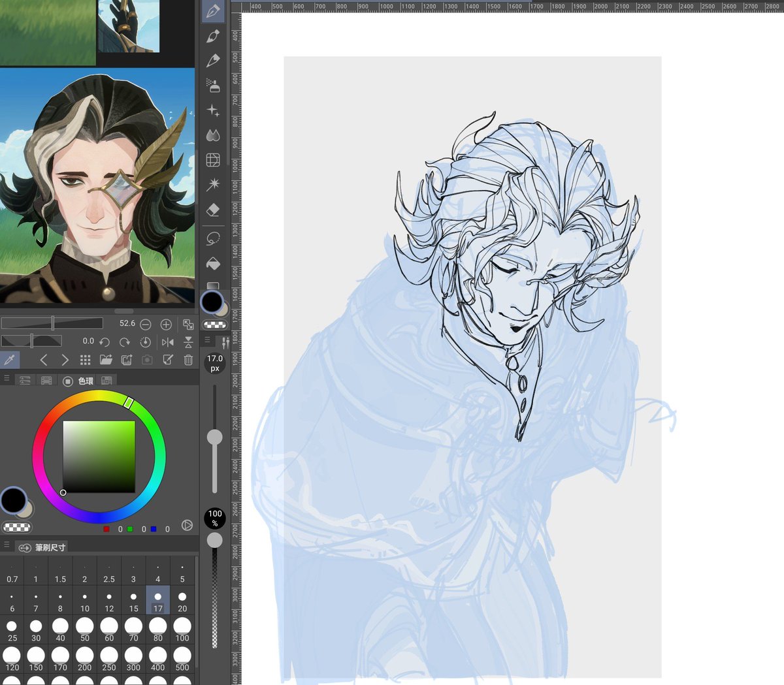Show next Sub View image

pyautogui.click(x=65, y=360)
